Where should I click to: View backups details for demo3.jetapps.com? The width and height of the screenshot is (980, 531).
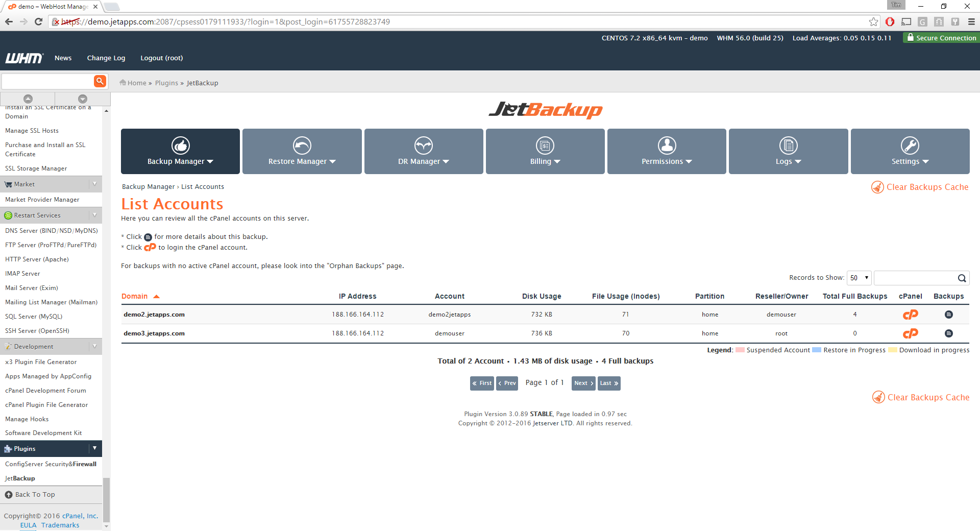948,333
